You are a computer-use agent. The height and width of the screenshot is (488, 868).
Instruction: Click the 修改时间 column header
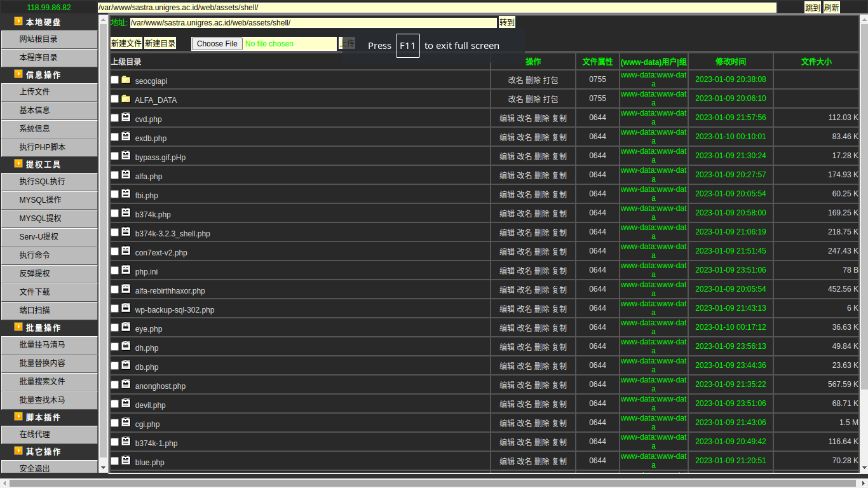pos(731,62)
